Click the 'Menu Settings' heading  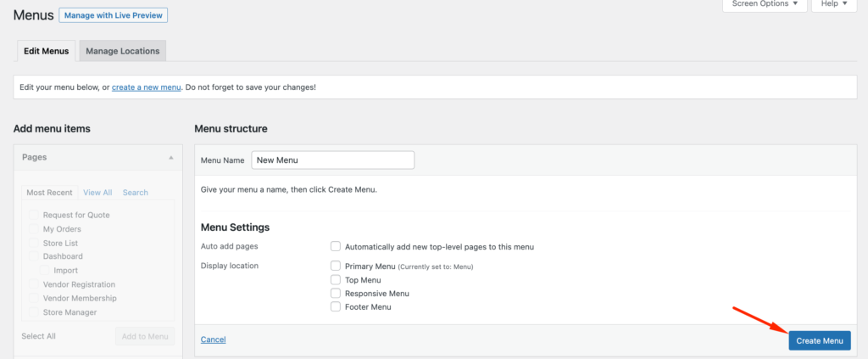tap(236, 227)
